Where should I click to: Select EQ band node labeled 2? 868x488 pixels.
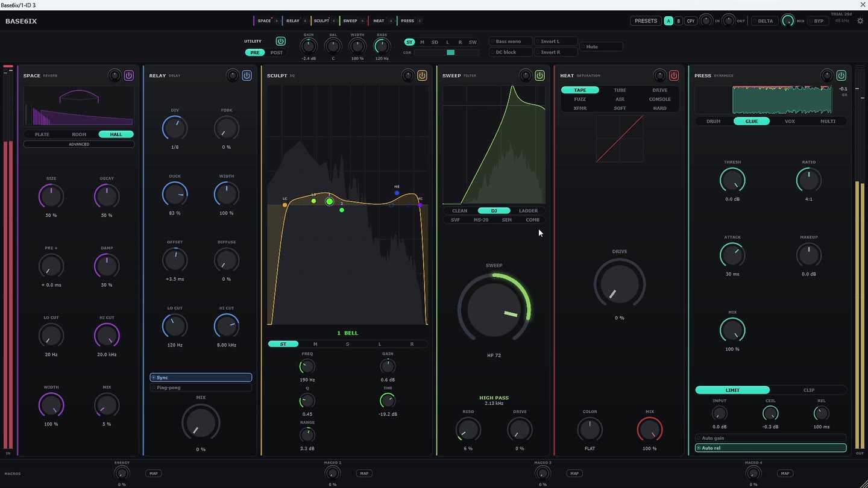click(x=342, y=210)
